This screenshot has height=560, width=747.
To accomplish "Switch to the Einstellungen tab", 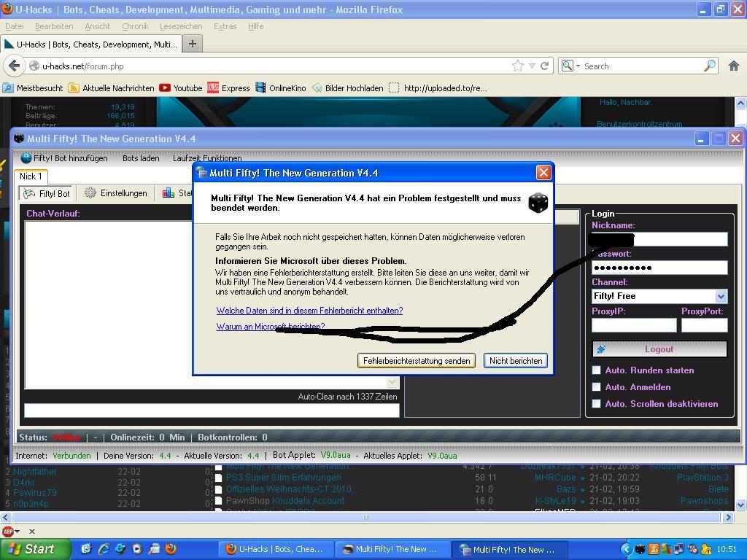I will point(116,193).
